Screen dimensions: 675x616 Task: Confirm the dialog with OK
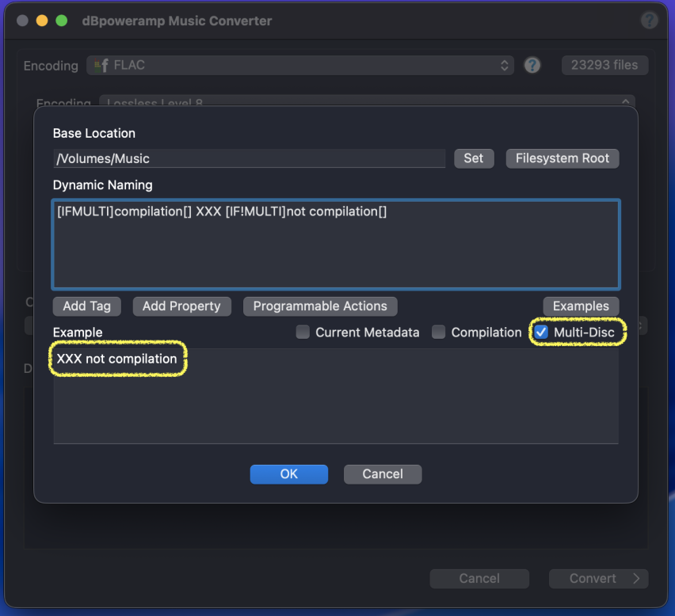(x=289, y=474)
